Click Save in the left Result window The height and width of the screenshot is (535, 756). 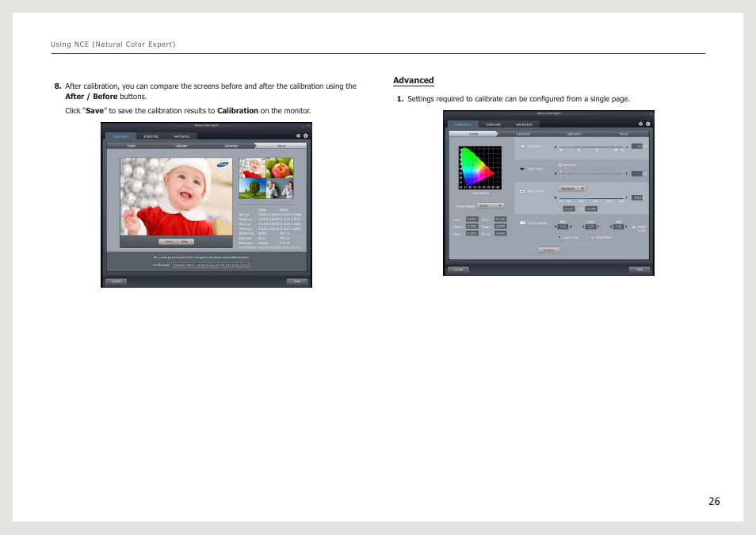[x=297, y=281]
